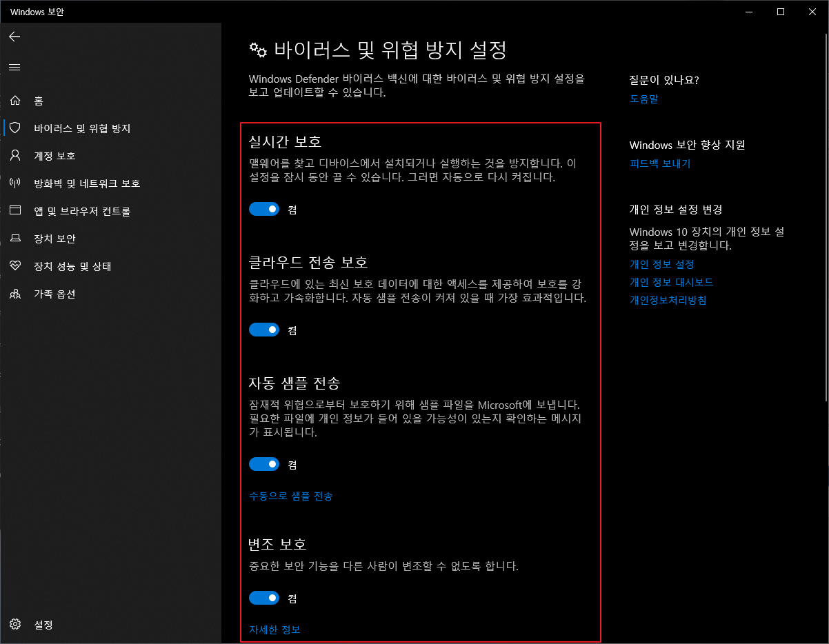Click the 자동 샘플 전송 heading
The height and width of the screenshot is (644, 829).
(294, 382)
